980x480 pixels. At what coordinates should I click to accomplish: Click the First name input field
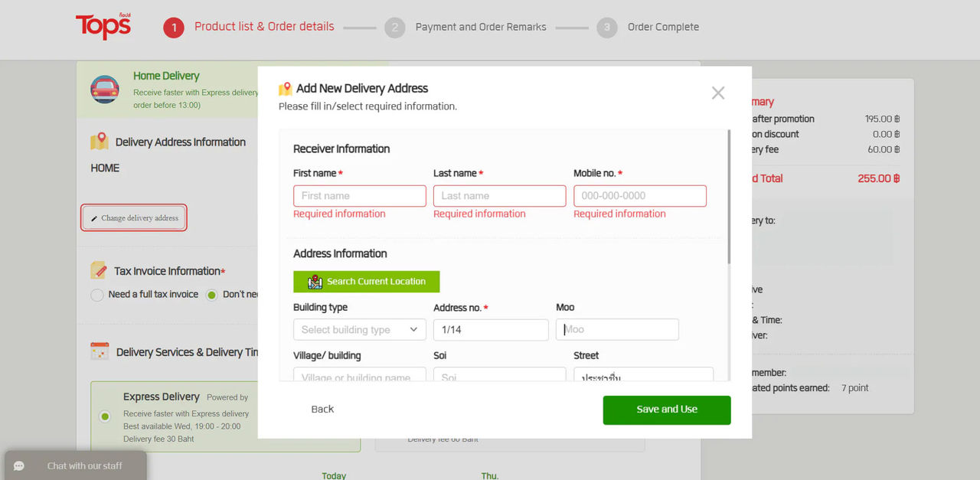(360, 196)
